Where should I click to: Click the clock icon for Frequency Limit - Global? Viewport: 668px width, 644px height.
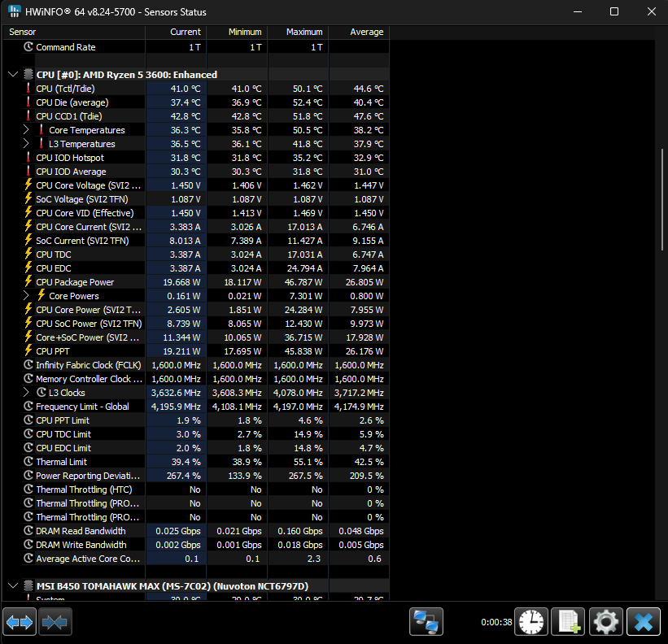[x=28, y=406]
